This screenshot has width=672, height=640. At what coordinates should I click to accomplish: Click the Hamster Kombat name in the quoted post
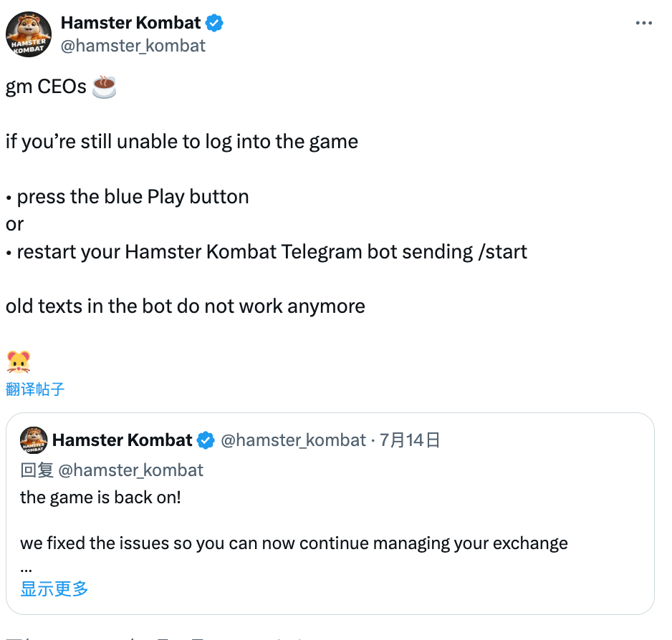click(123, 440)
